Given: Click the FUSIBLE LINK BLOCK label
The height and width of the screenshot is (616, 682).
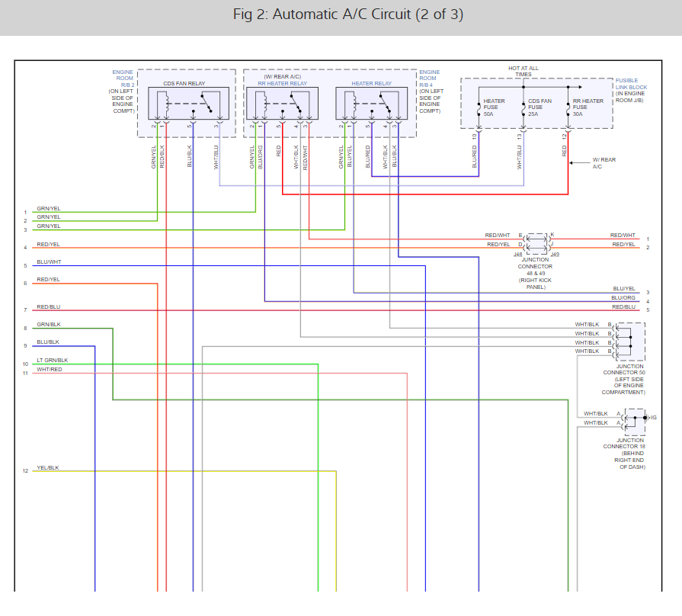Looking at the screenshot, I should click(x=631, y=84).
